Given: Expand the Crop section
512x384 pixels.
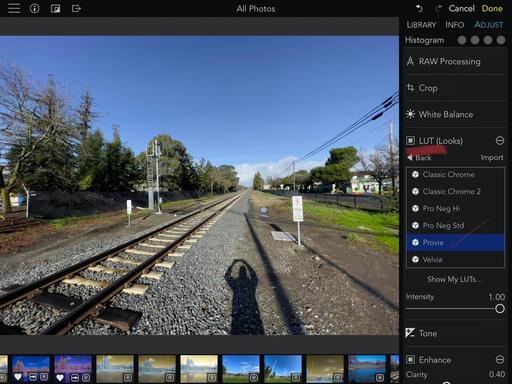Looking at the screenshot, I should (x=455, y=88).
